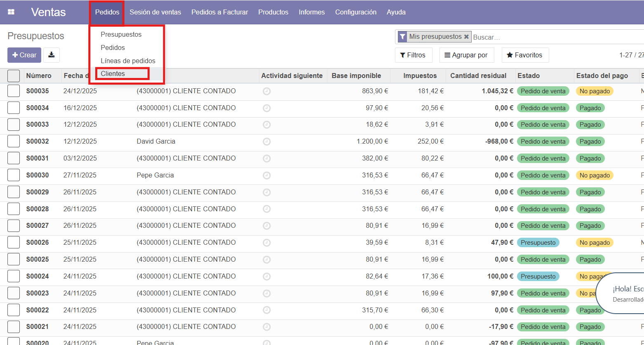Image resolution: width=644 pixels, height=345 pixels.
Task: Open the Favoritos dropdown
Action: click(524, 55)
